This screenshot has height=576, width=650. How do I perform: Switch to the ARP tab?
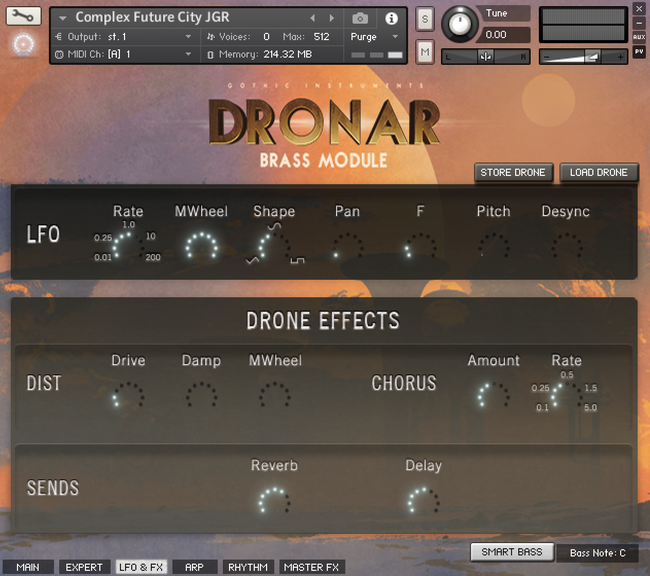coord(194,567)
